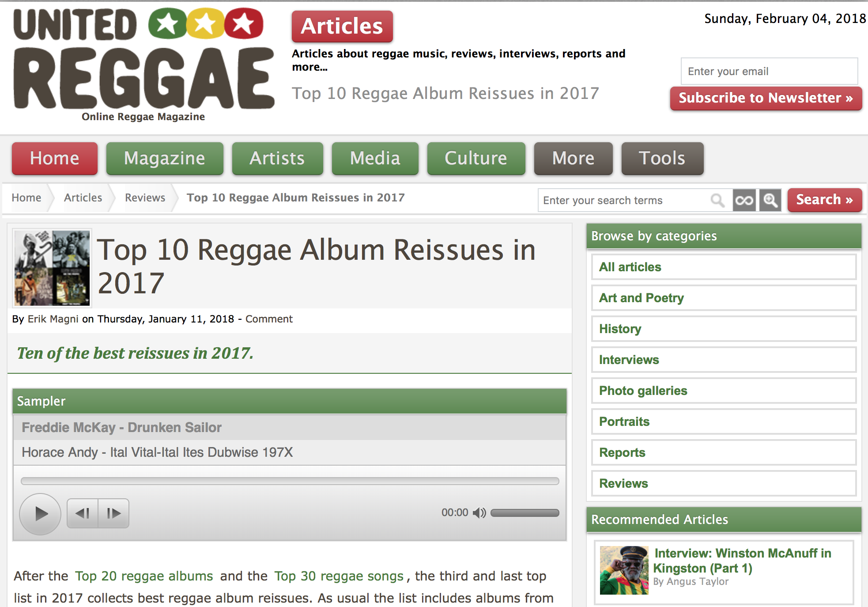Click the Recommended Articles header
Viewport: 868px width, 607px height.
(x=724, y=520)
